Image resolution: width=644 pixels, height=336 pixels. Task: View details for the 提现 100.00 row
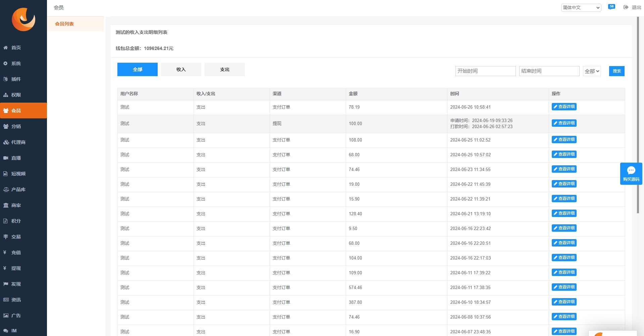(x=564, y=123)
